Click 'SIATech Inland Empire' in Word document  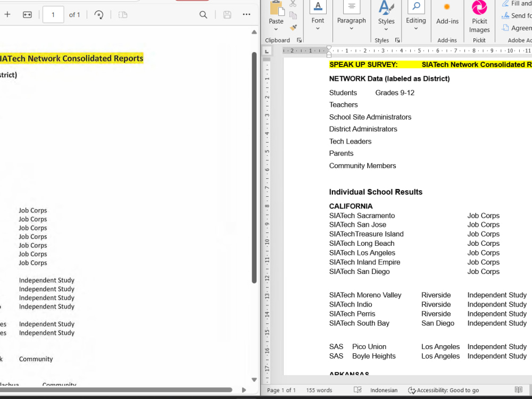point(364,262)
